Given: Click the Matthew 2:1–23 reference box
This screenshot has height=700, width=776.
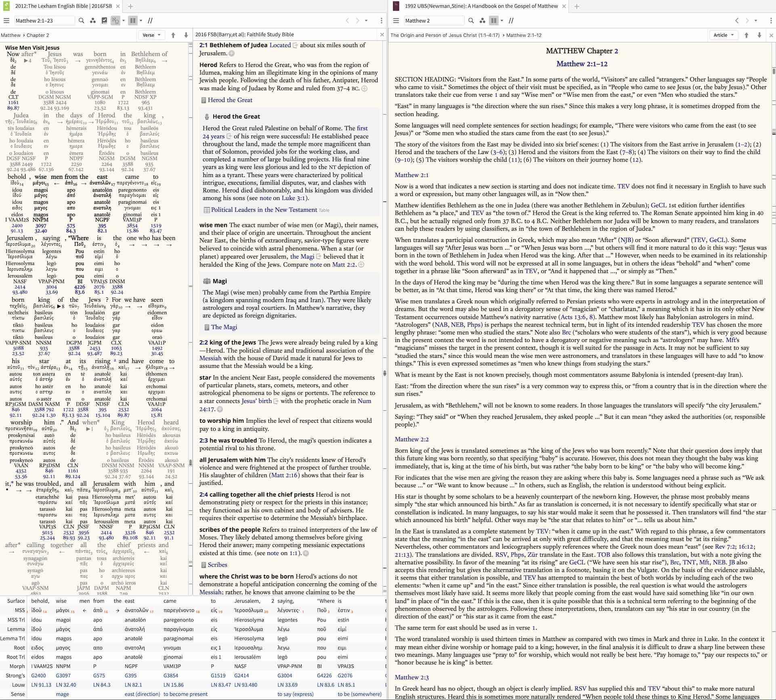Looking at the screenshot, I should click(44, 21).
